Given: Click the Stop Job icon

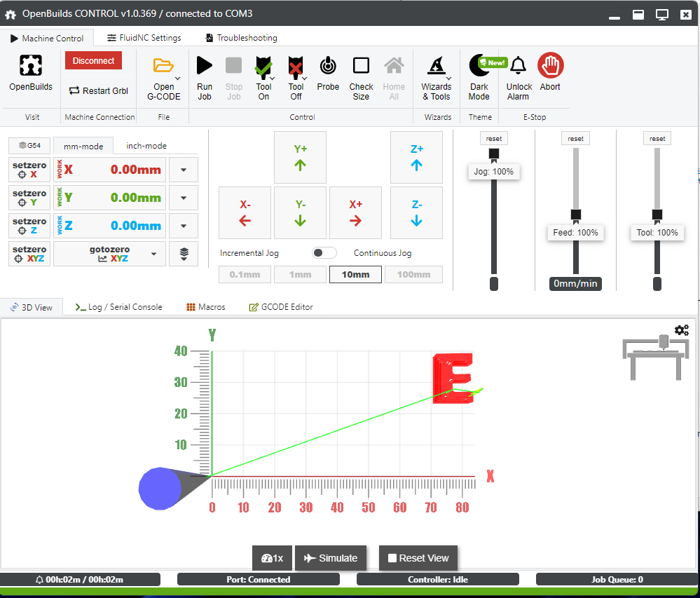Looking at the screenshot, I should click(233, 65).
